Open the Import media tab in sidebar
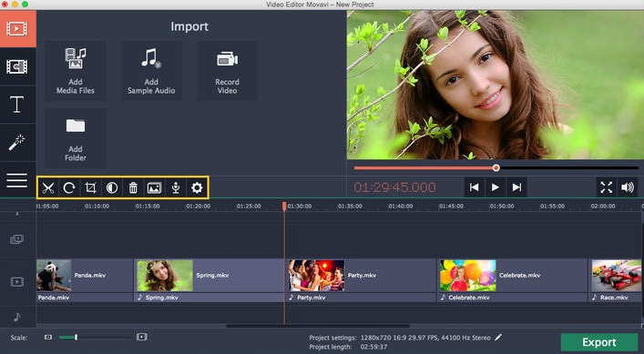Image resolution: width=644 pixels, height=354 pixels. tap(17, 29)
